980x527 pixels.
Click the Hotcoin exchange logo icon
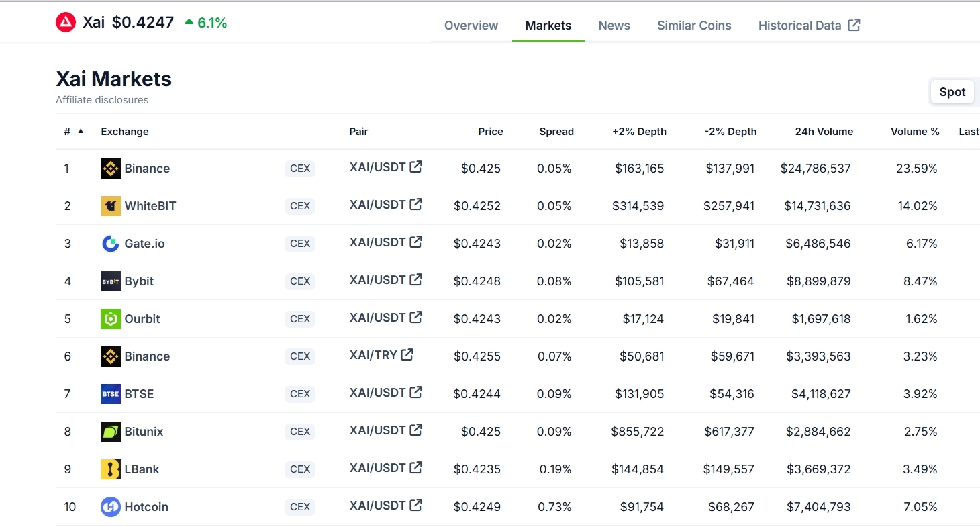click(110, 507)
